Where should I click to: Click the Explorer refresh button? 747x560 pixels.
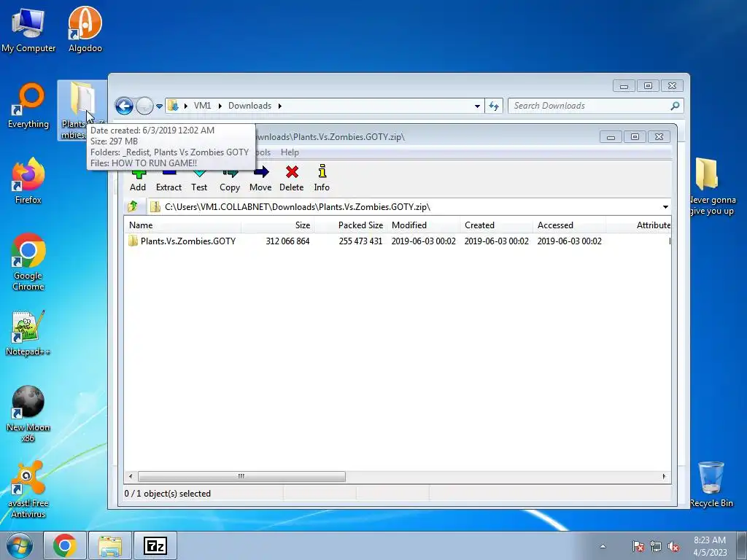pyautogui.click(x=494, y=106)
